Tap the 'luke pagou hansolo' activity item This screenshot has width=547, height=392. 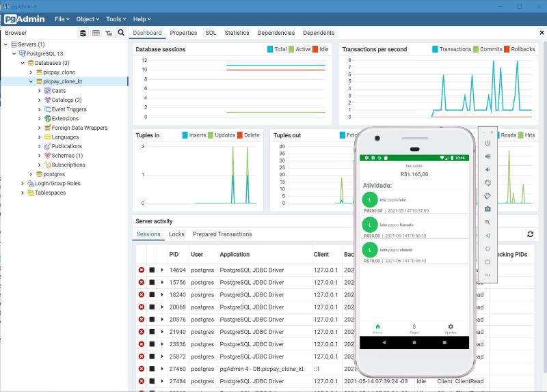coord(414,227)
